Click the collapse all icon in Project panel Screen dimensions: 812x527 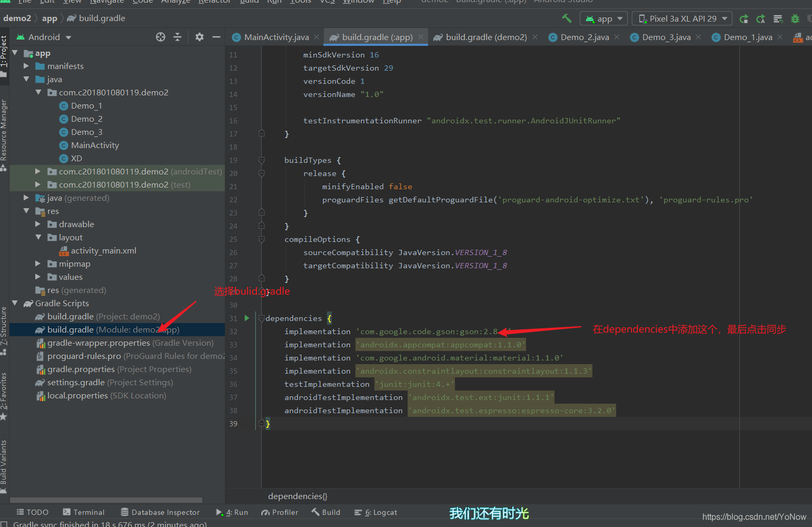coord(177,37)
